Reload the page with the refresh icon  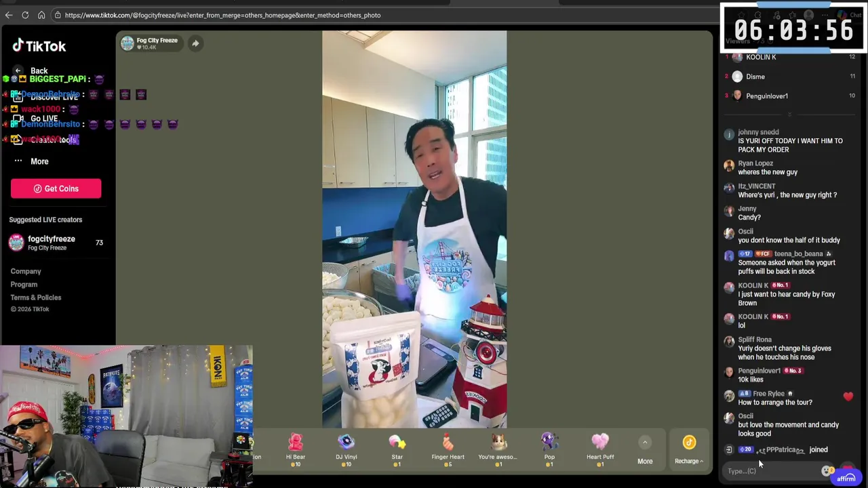(25, 15)
